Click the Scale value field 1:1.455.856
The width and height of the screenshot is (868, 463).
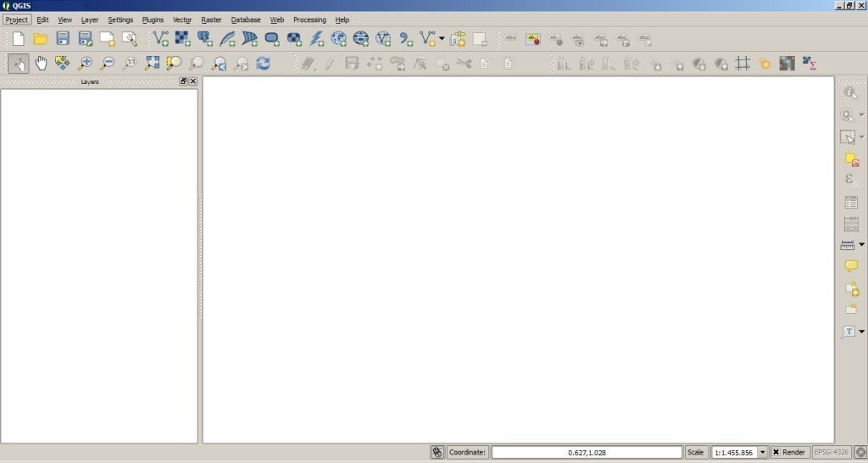point(734,453)
